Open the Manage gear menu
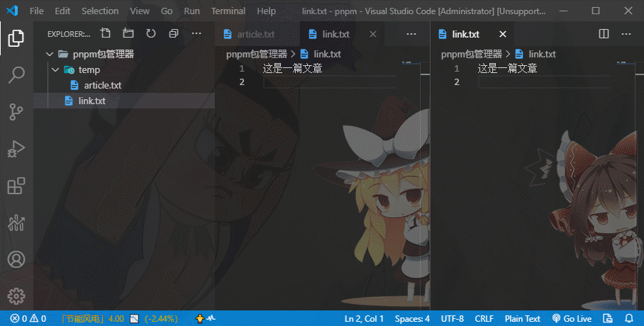This screenshot has width=644, height=326. (x=16, y=296)
